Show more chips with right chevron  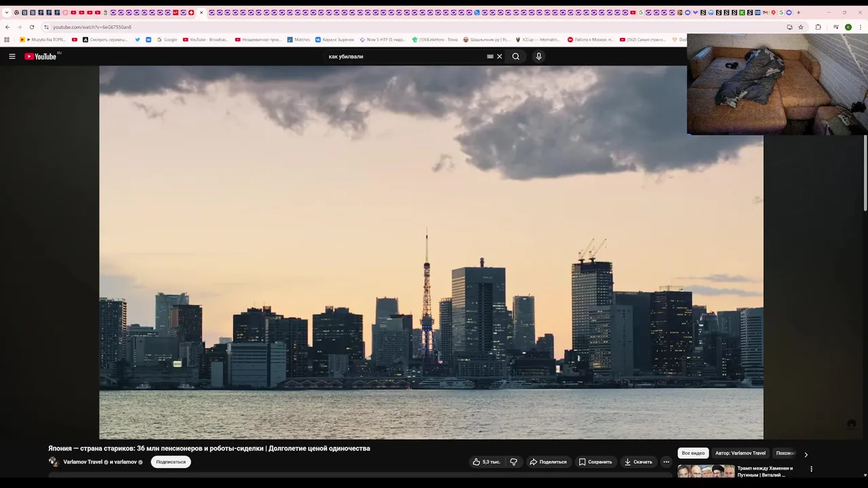(806, 454)
